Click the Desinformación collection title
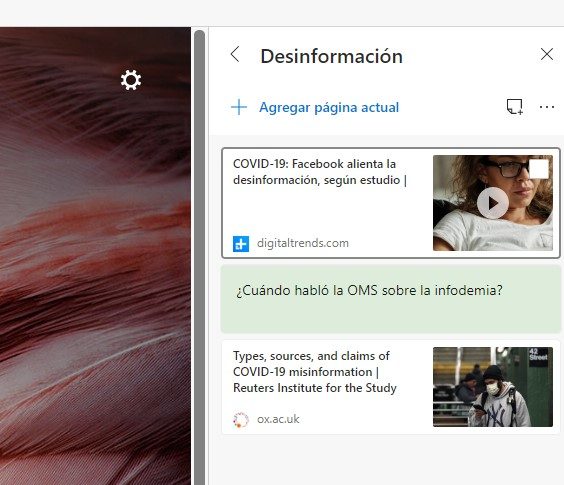This screenshot has width=564, height=485. tap(331, 56)
